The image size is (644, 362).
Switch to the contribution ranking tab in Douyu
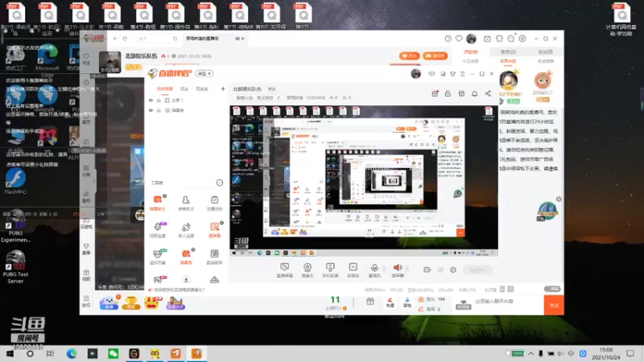pos(470,52)
